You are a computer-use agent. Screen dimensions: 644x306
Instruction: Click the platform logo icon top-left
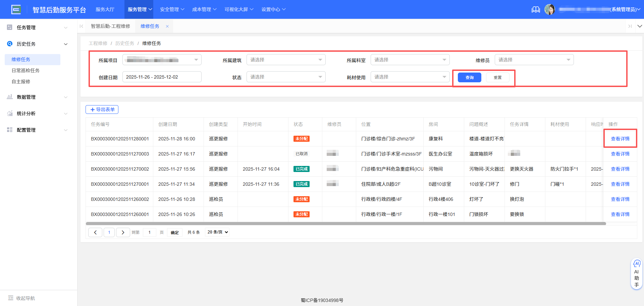coord(16,9)
